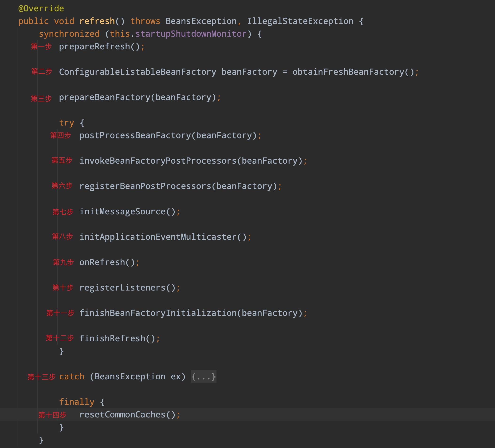Image resolution: width=495 pixels, height=448 pixels.
Task: Click the startupShutdownMonitor field
Action: tap(191, 34)
